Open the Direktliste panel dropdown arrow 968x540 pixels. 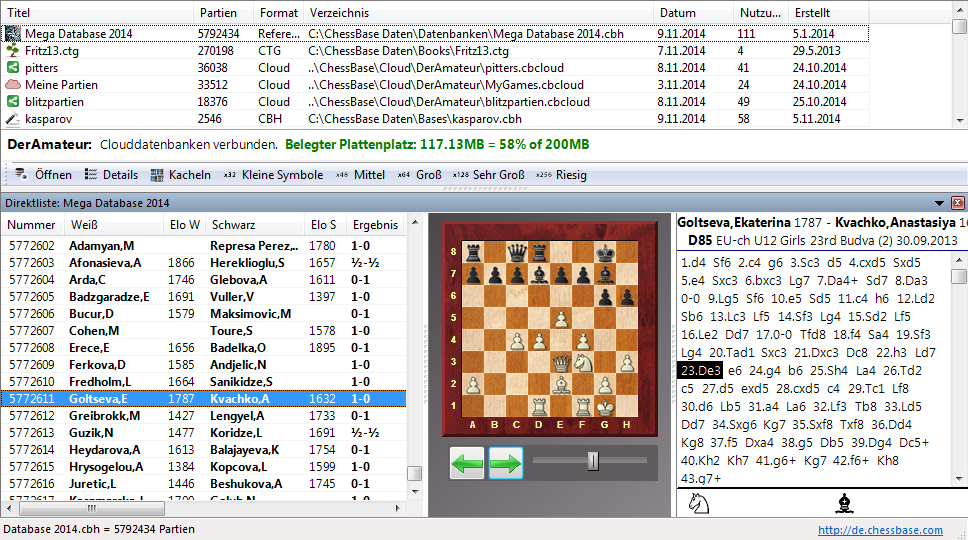click(939, 203)
